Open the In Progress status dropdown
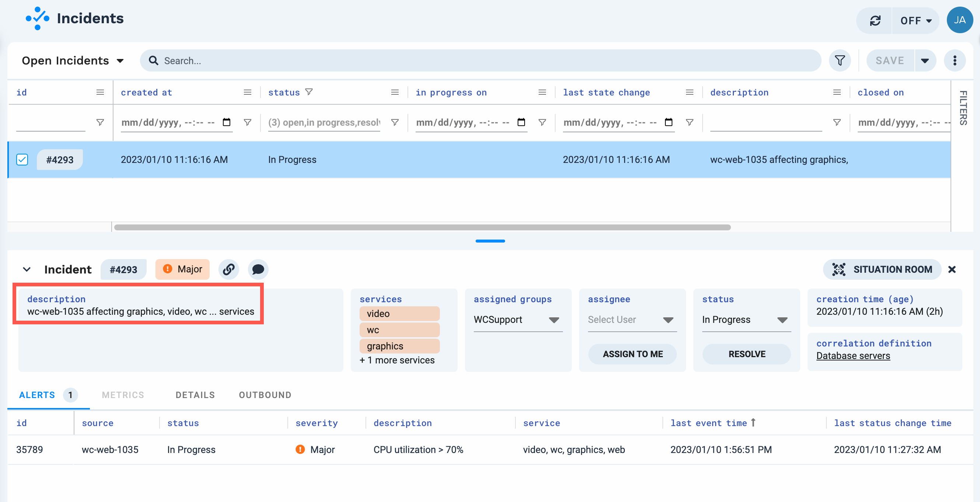 click(746, 320)
